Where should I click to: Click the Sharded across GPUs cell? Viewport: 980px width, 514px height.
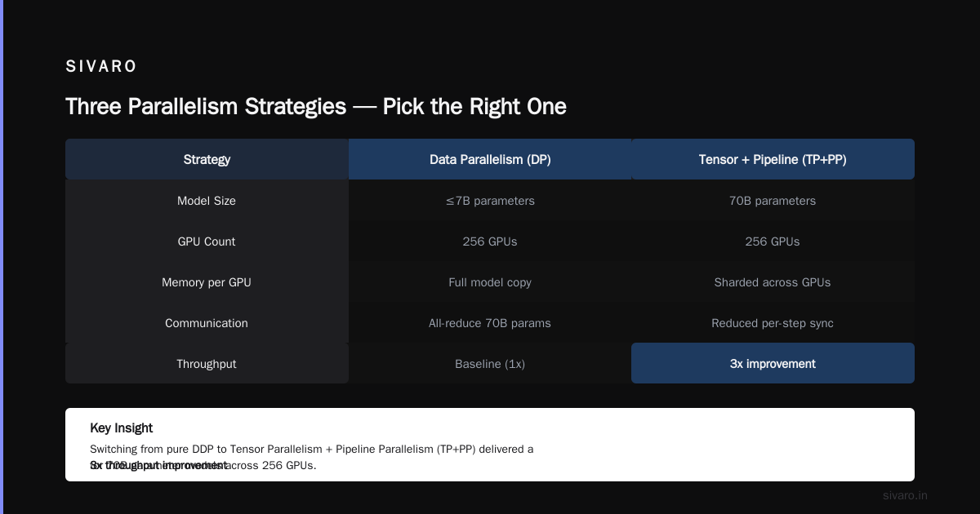[773, 281]
